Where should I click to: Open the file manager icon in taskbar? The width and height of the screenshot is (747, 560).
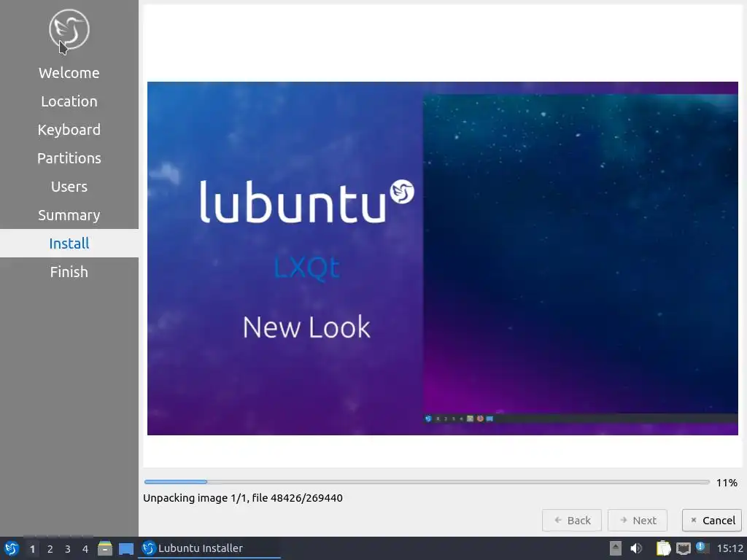pyautogui.click(x=105, y=548)
